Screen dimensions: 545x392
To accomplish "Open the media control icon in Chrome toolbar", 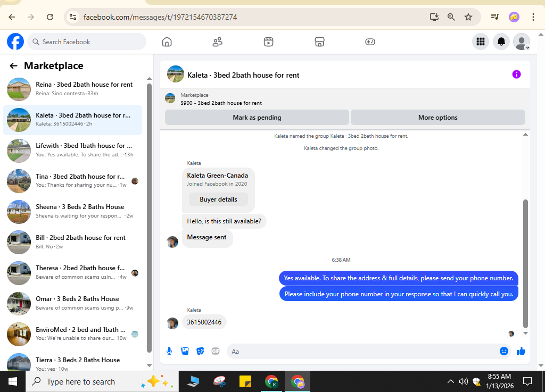I will tap(495, 16).
